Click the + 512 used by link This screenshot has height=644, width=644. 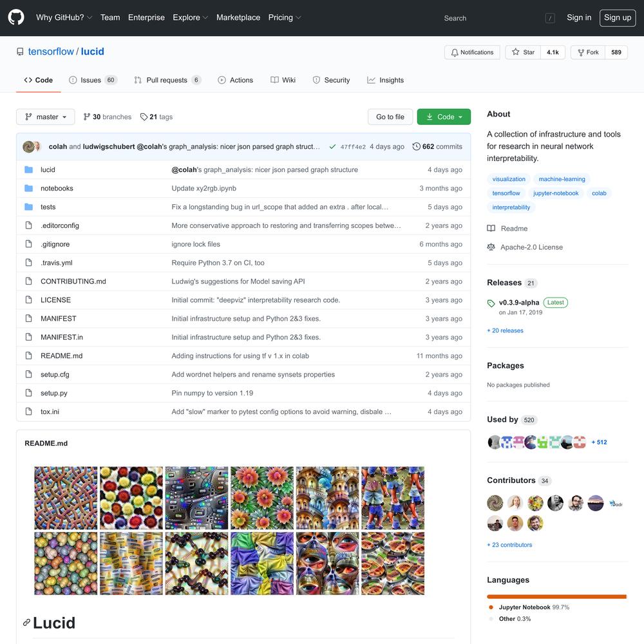pos(599,442)
